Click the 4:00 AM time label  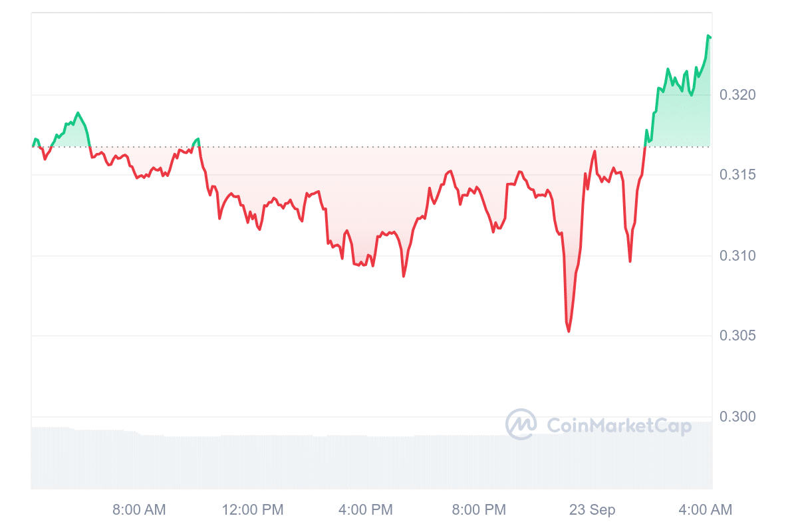pyautogui.click(x=705, y=510)
